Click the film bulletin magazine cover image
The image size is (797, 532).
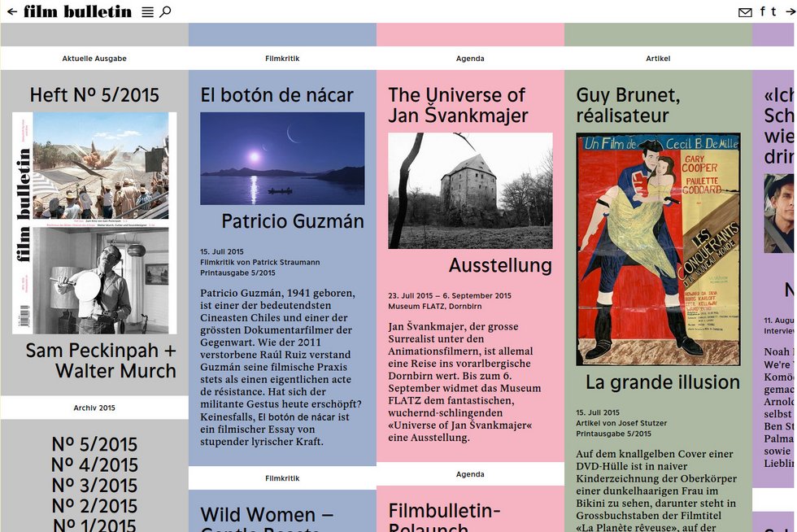[x=94, y=223]
